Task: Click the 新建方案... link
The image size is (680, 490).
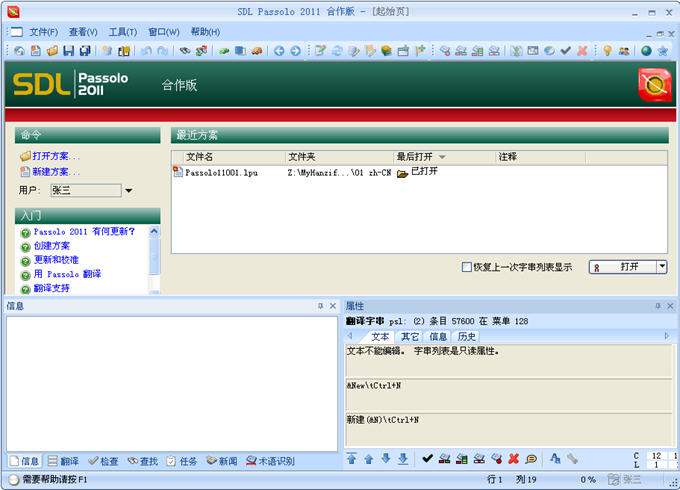Action: point(56,172)
